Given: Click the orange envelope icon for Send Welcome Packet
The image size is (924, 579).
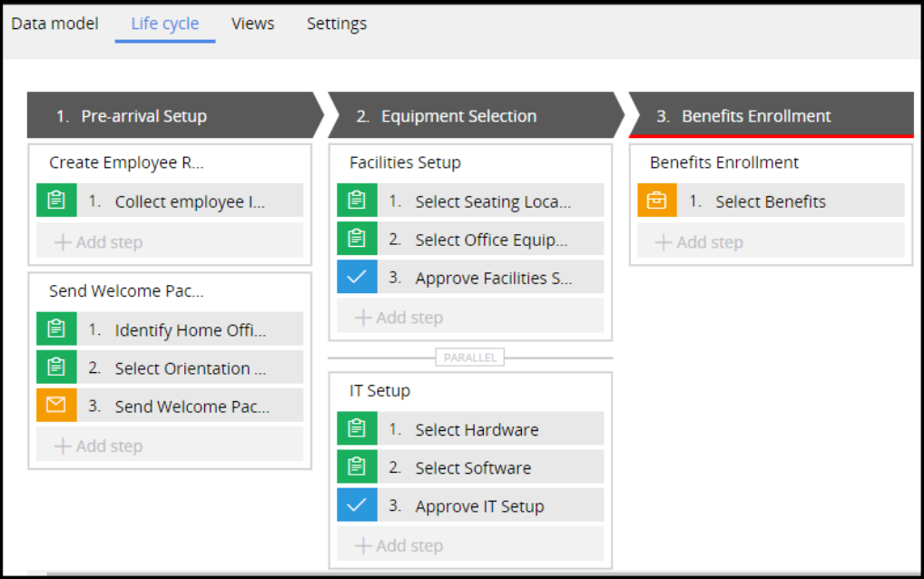Looking at the screenshot, I should [x=56, y=407].
